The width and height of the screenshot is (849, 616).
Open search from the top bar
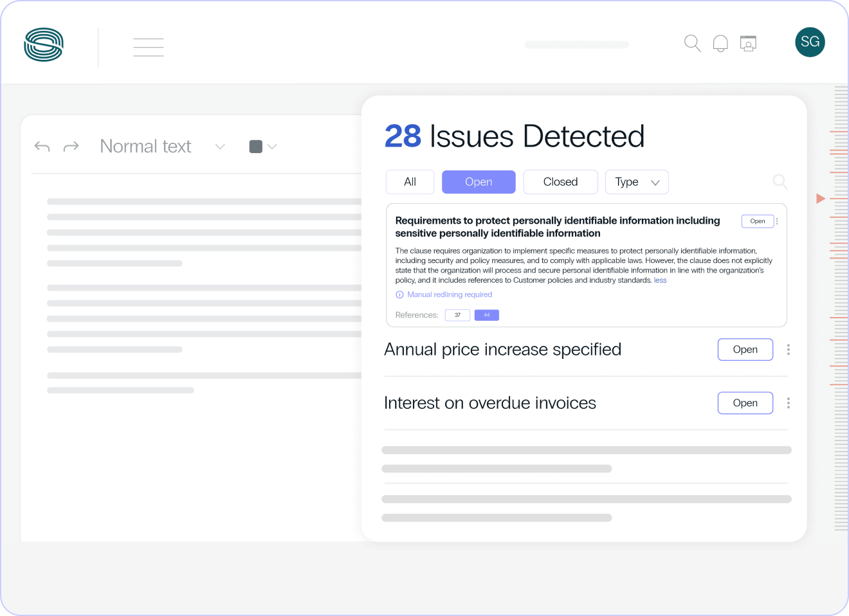coord(692,43)
